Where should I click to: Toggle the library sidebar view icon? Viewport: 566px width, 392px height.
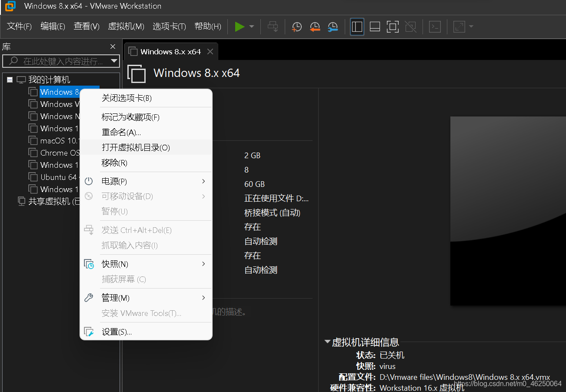click(357, 27)
